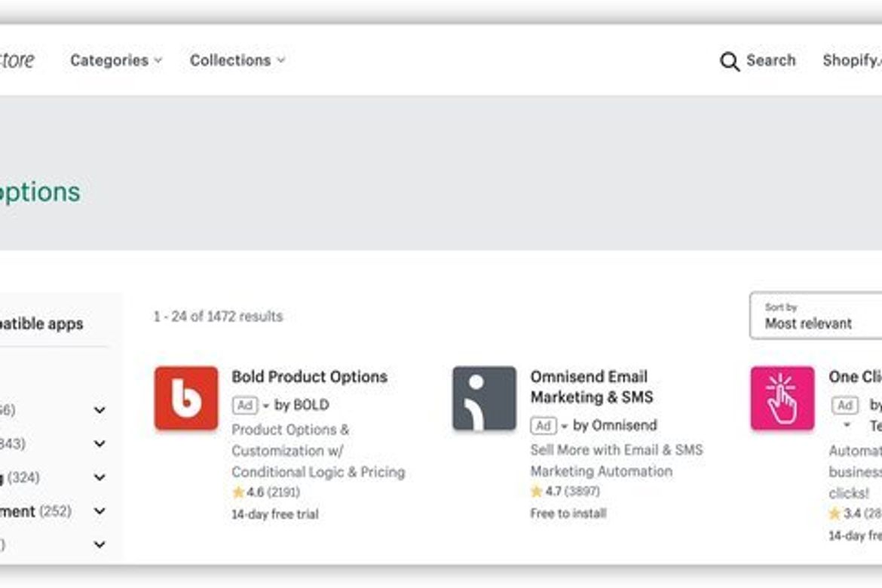Expand the Collections dropdown

tap(237, 60)
